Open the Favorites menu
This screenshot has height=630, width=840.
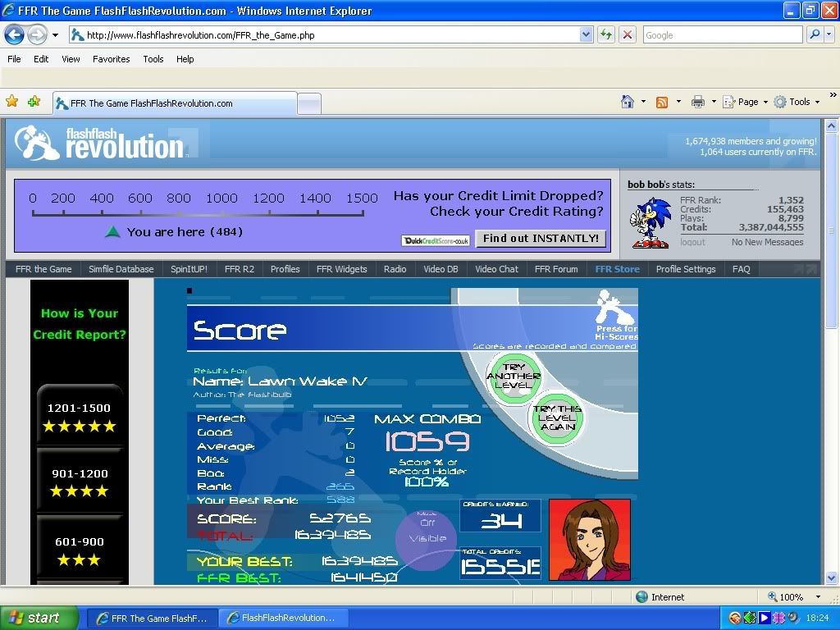click(x=111, y=59)
